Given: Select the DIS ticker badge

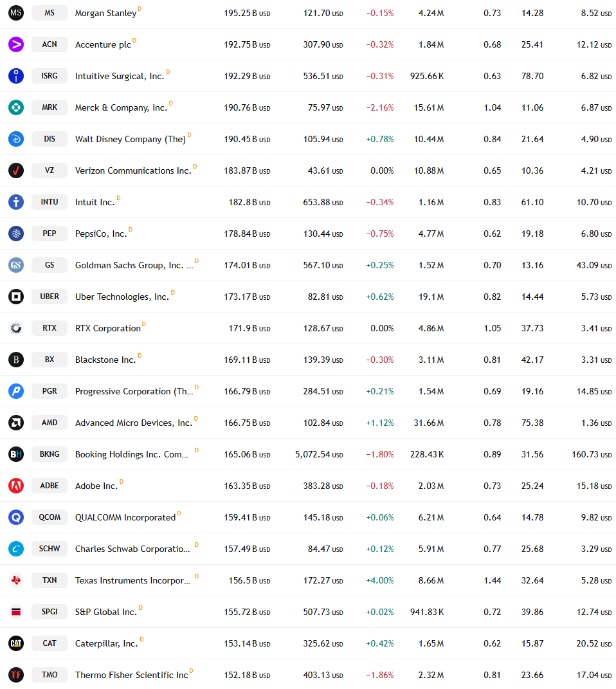Looking at the screenshot, I should pyautogui.click(x=50, y=139).
